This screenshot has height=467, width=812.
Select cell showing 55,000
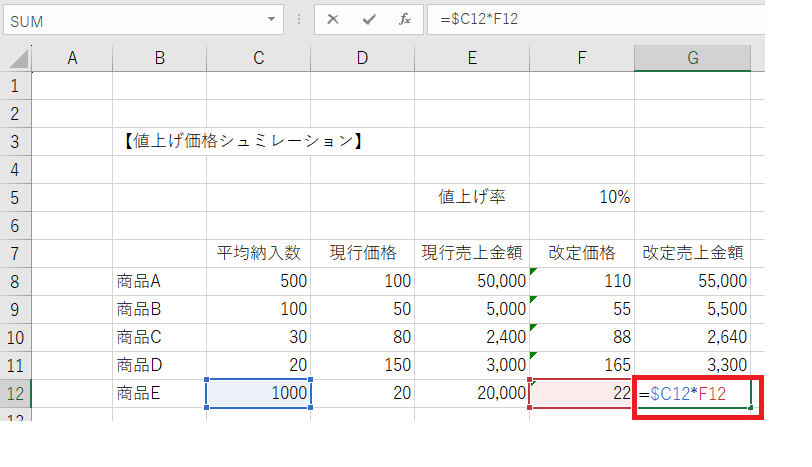click(692, 281)
